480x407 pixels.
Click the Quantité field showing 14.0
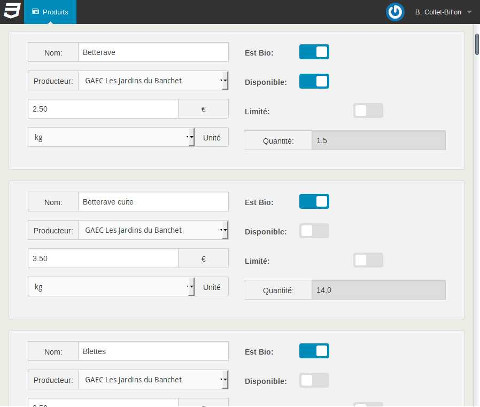(379, 290)
